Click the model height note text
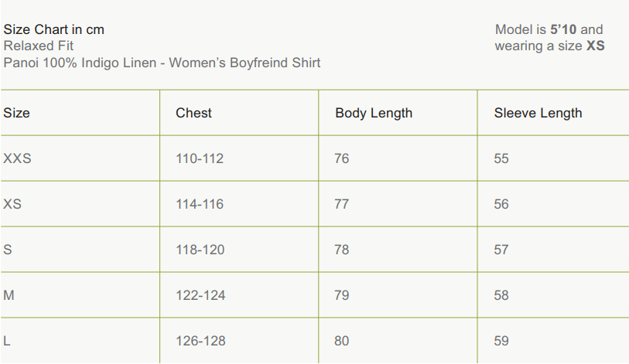This screenshot has width=629, height=364. [x=549, y=38]
